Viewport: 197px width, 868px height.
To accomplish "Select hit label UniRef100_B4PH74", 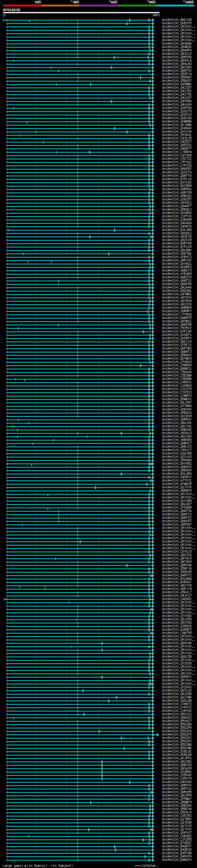I will click(177, 857).
